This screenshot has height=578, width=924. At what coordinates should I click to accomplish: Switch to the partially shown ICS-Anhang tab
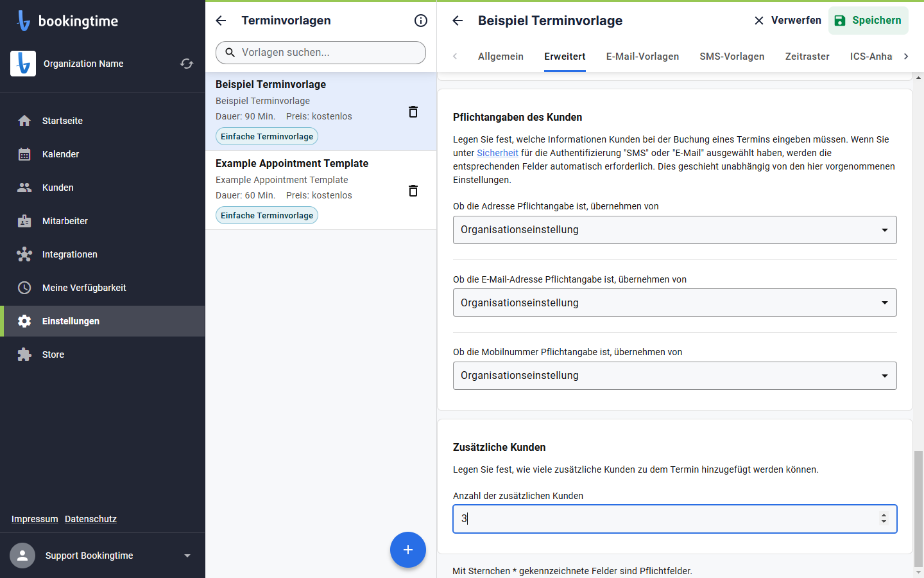tap(871, 57)
